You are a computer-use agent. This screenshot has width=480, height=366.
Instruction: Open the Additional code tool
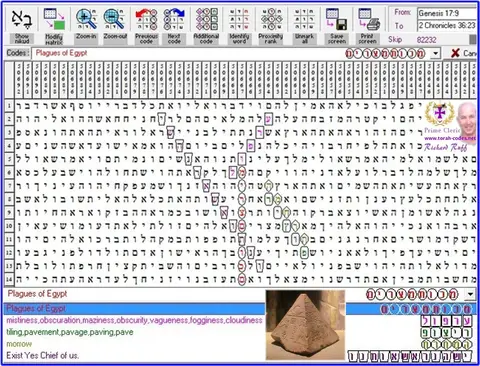206,26
